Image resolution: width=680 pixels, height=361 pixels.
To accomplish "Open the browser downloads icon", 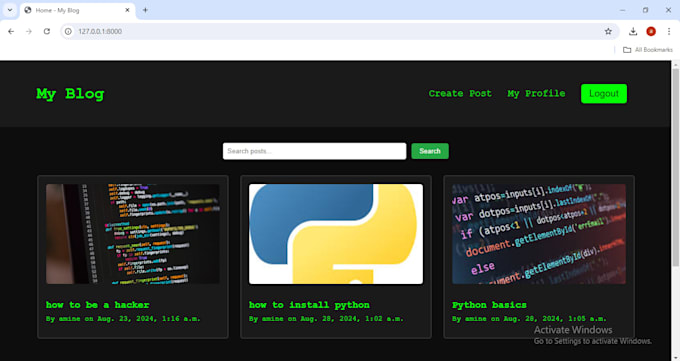I will pyautogui.click(x=633, y=31).
